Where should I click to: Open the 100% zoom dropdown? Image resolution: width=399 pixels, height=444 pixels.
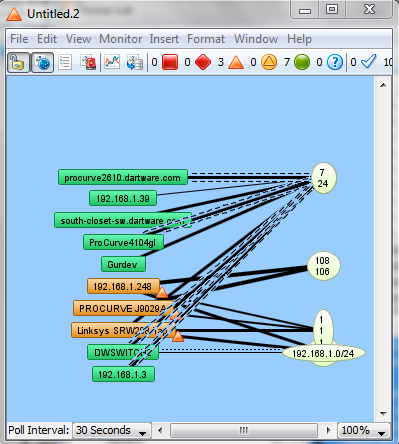click(x=363, y=430)
